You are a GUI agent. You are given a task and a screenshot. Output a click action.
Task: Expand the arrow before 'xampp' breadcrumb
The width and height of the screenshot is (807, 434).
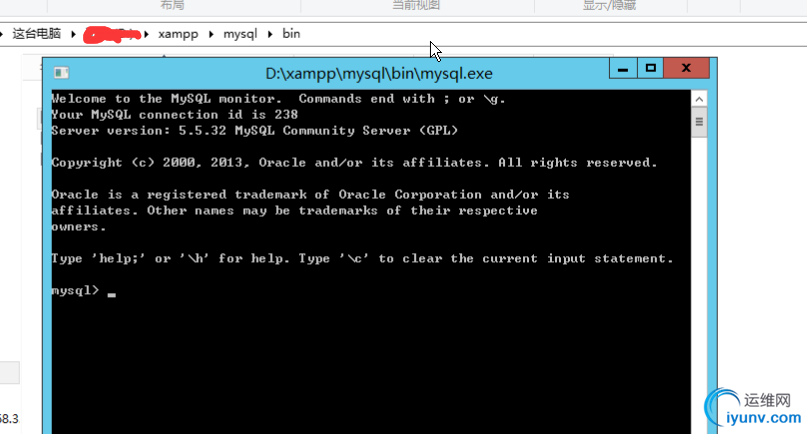147,34
